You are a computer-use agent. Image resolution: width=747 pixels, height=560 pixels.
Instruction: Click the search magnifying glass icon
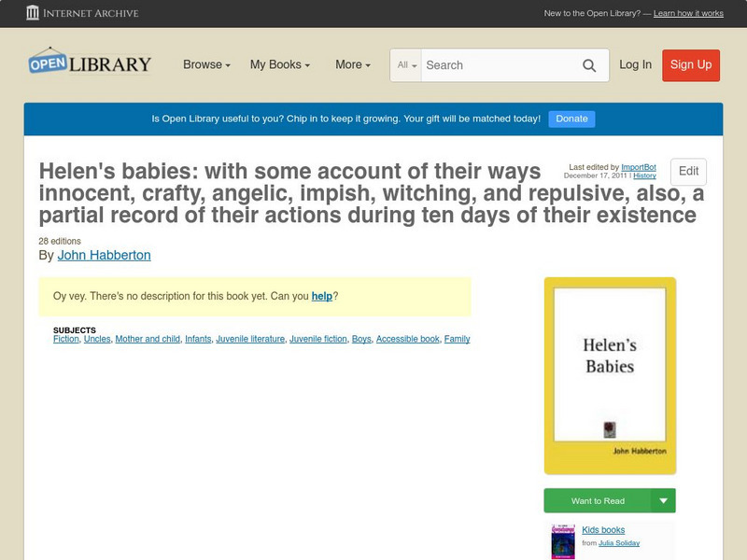click(x=589, y=65)
